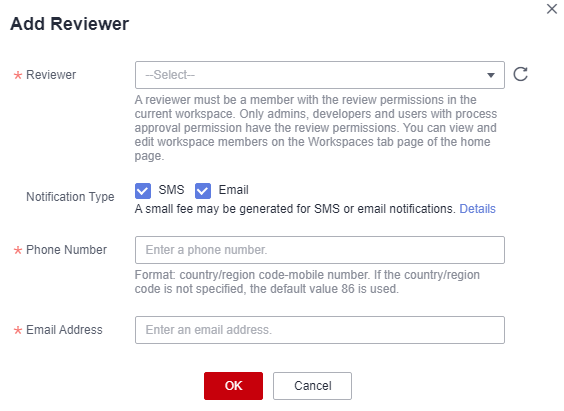Click the Email Address field label
This screenshot has width=564, height=411.
click(64, 330)
